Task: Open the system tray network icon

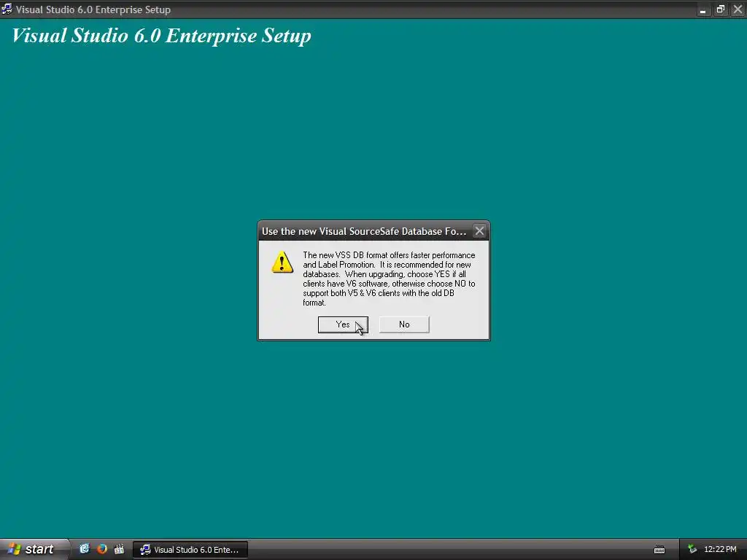Action: tap(692, 550)
